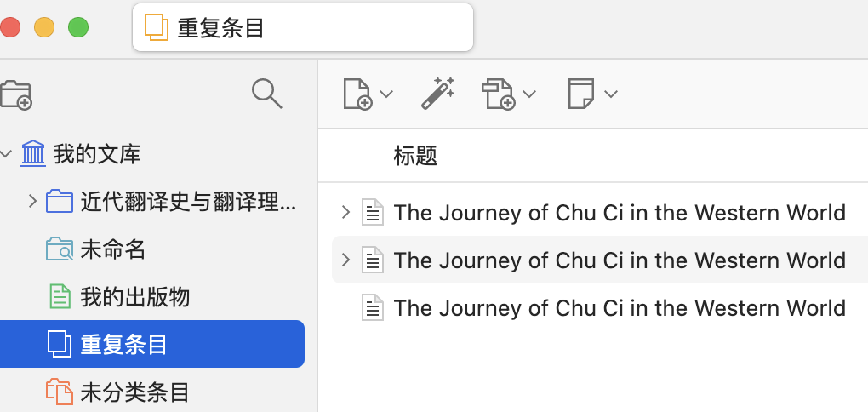Click the magic wand identifier lookup icon
868x412 pixels.
coord(438,94)
